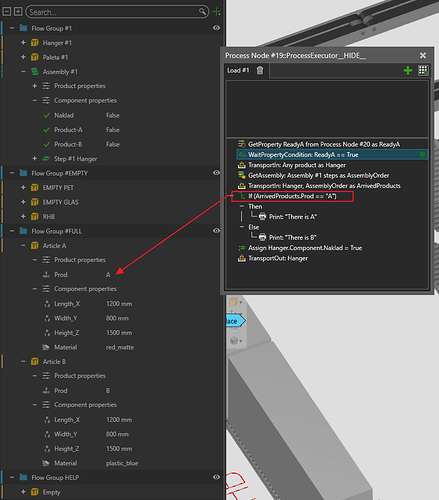439x500 pixels.
Task: Open the statement grid palette icon
Action: [x=423, y=70]
